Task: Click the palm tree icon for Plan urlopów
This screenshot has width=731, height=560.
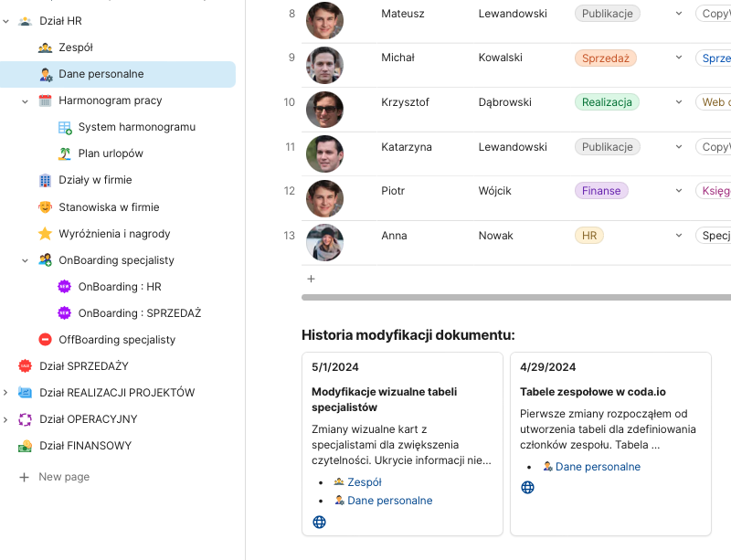Action: coord(64,153)
